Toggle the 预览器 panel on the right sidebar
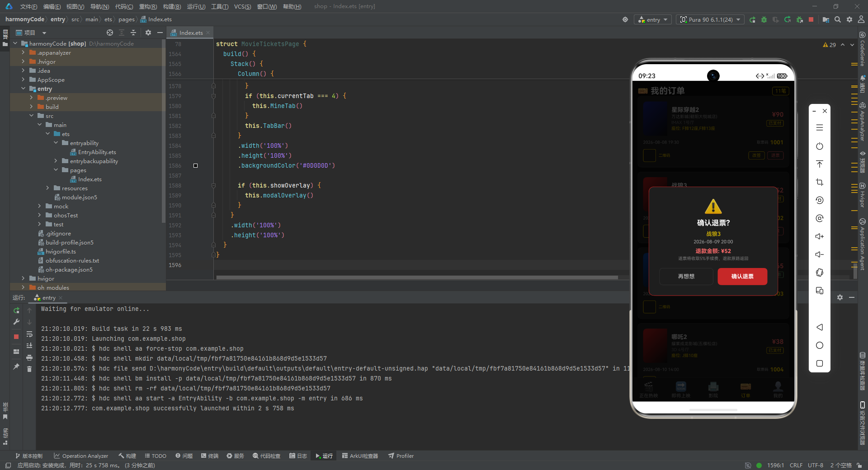The height and width of the screenshot is (470, 868). pyautogui.click(x=863, y=162)
